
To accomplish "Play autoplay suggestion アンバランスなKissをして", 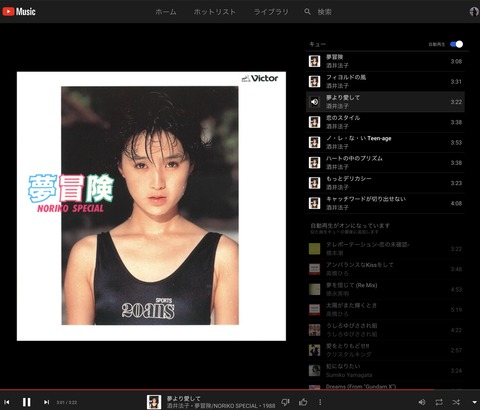I will [385, 269].
